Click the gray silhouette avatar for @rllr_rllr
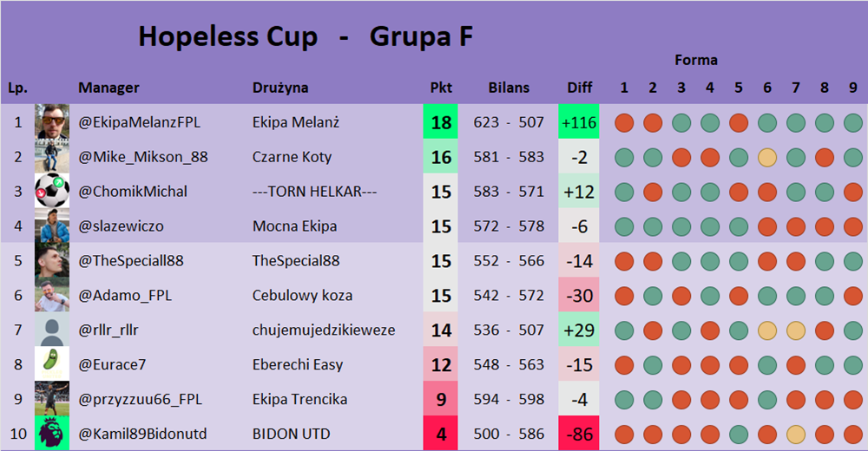This screenshot has height=451, width=868. point(52,330)
